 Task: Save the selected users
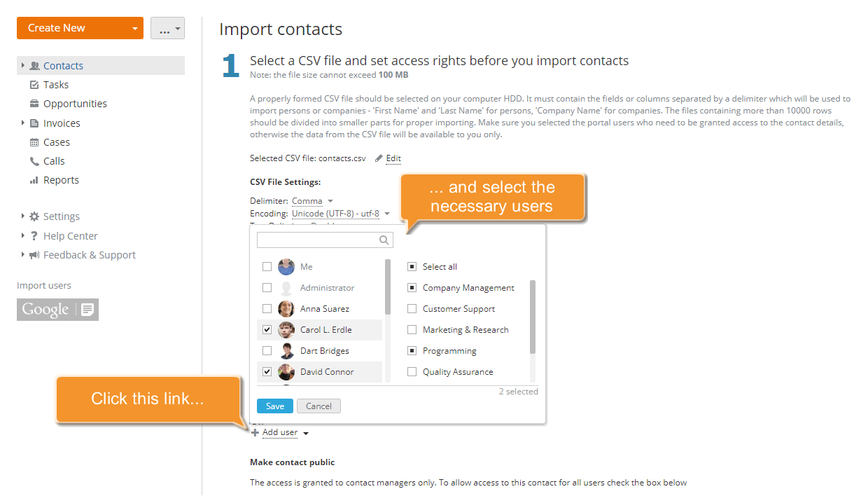274,406
